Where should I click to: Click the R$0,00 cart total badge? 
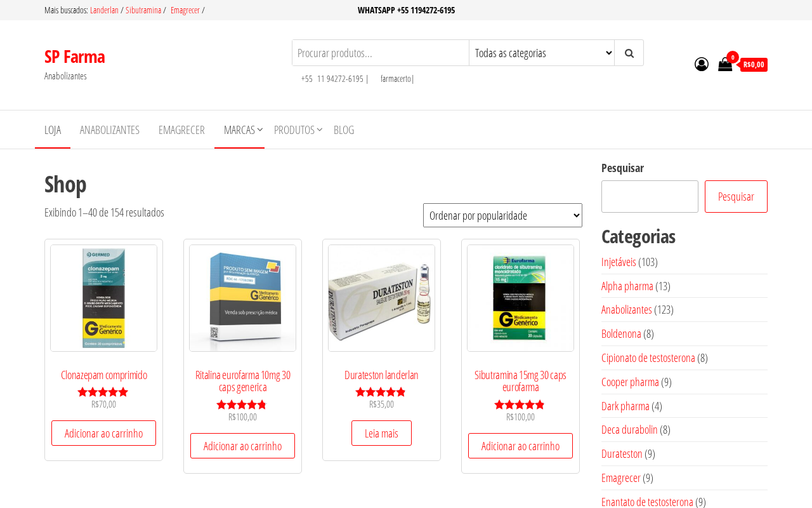click(754, 65)
